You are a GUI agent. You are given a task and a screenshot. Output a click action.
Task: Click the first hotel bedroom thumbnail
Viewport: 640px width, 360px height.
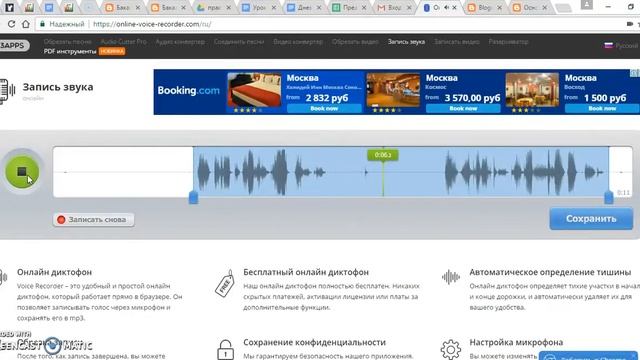click(254, 90)
